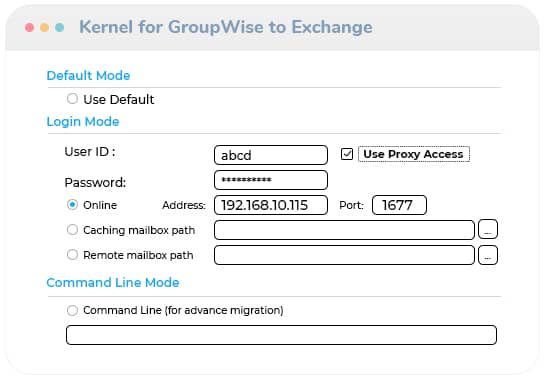The width and height of the screenshot is (545, 380).
Task: Click the Kernel for GroupWise to Exchange title
Action: point(226,27)
